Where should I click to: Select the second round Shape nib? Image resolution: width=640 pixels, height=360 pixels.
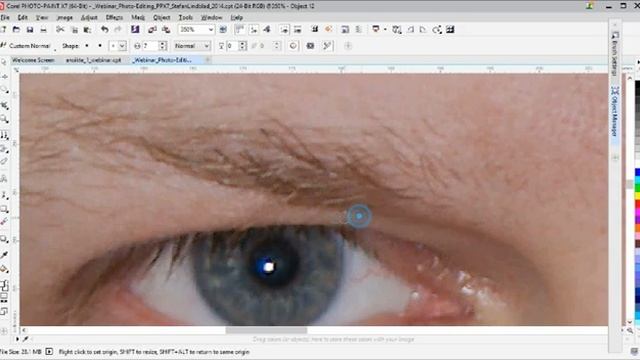100,46
